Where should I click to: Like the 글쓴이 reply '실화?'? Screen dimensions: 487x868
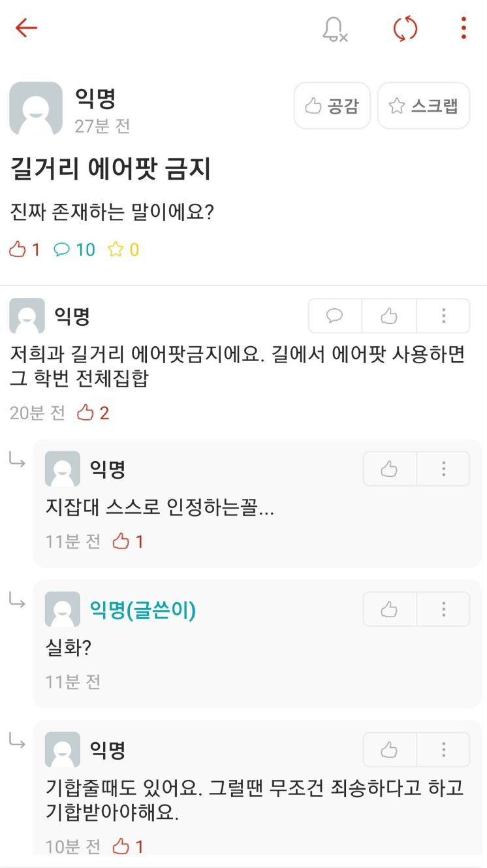tap(389, 609)
